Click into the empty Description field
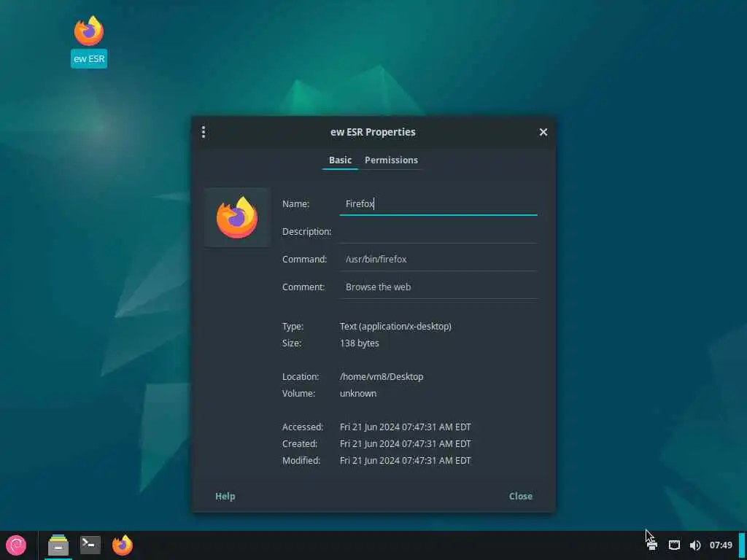This screenshot has height=560, width=747. [438, 231]
